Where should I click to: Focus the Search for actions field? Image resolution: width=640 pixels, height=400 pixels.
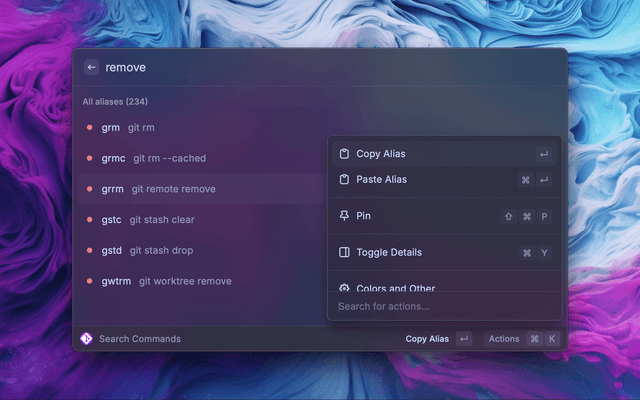[440, 306]
